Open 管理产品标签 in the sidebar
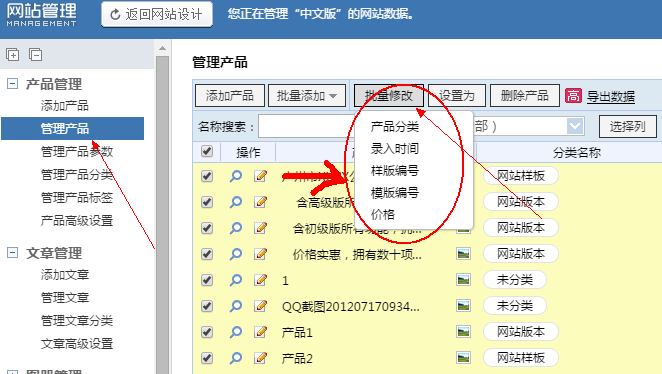Screen dimensions: 662x374 (x=77, y=197)
